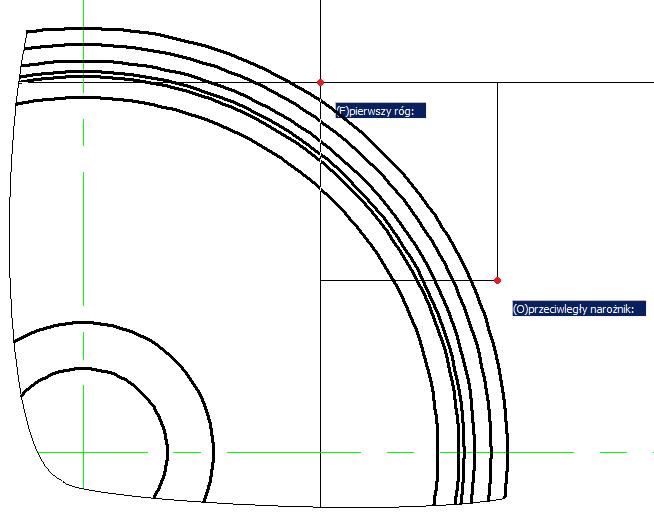Image resolution: width=654 pixels, height=513 pixels.
Task: Click the '(F)pierwszy róg:' prompt label
Action: point(381,111)
